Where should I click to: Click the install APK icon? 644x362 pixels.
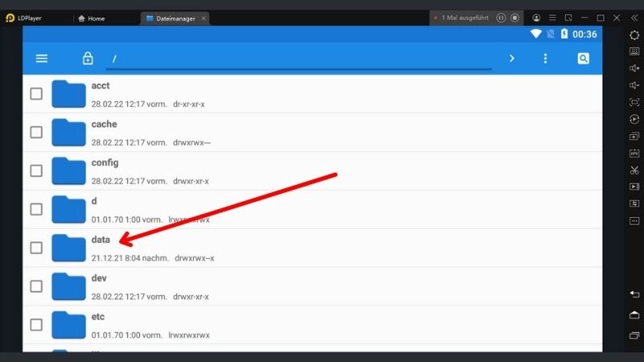click(x=634, y=153)
